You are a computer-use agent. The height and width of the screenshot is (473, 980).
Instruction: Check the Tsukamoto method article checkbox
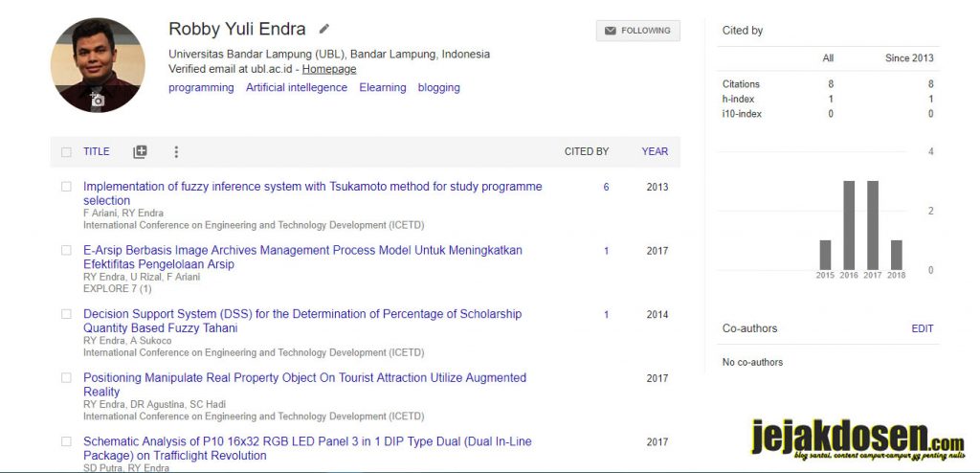click(66, 187)
